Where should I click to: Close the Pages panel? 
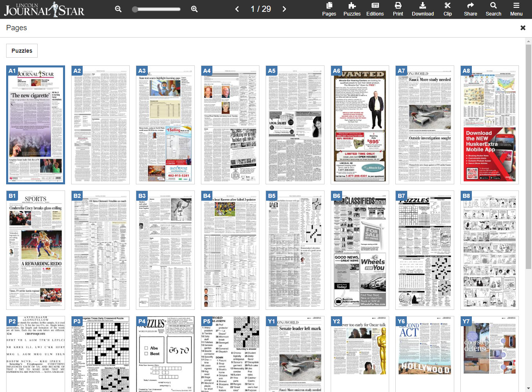[523, 28]
